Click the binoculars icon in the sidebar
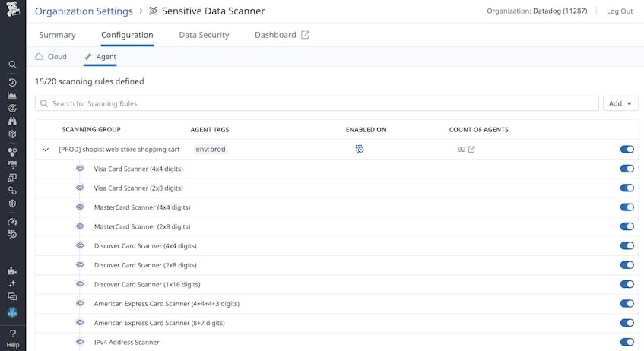Viewport: 644px width, 351px height. coord(12,121)
